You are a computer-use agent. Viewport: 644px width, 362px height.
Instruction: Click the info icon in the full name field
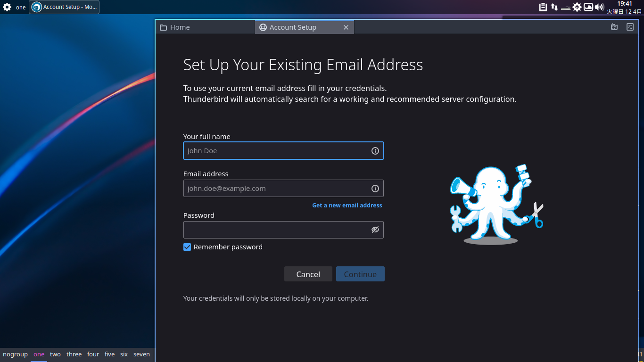375,151
